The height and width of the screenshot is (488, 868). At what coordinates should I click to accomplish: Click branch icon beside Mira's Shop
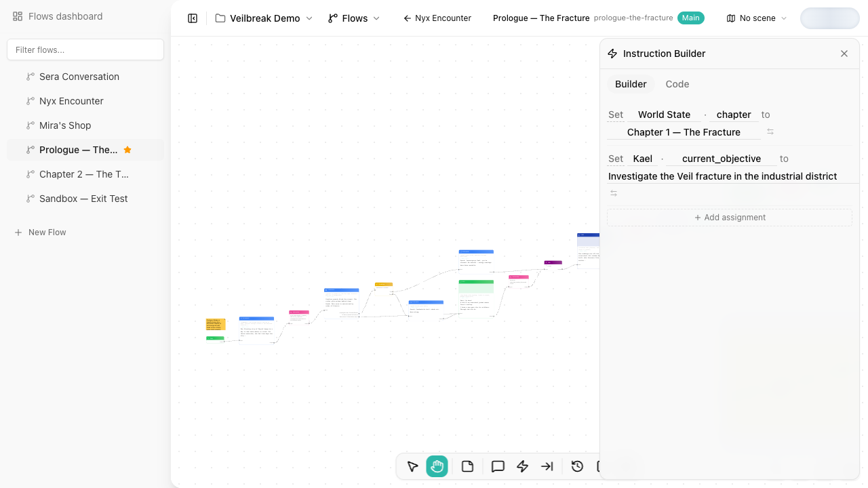(30, 125)
